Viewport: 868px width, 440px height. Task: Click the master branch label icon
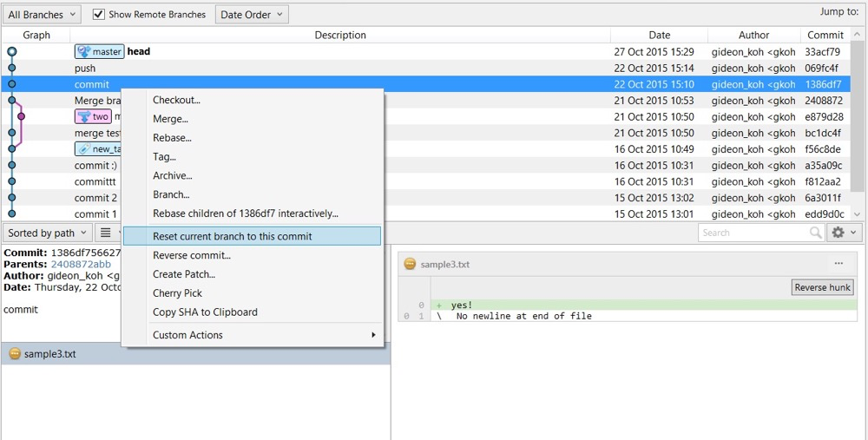coord(84,51)
